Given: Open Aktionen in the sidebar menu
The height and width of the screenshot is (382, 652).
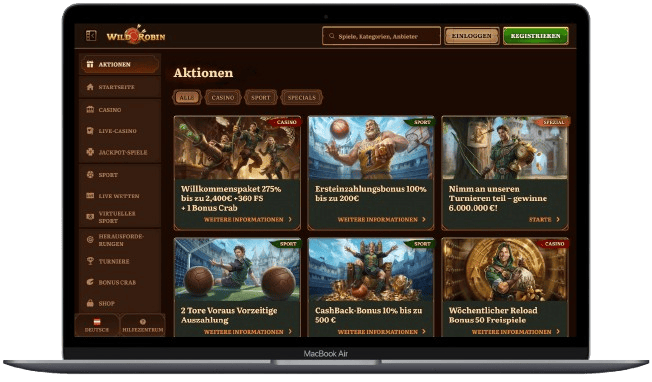Looking at the screenshot, I should (120, 64).
